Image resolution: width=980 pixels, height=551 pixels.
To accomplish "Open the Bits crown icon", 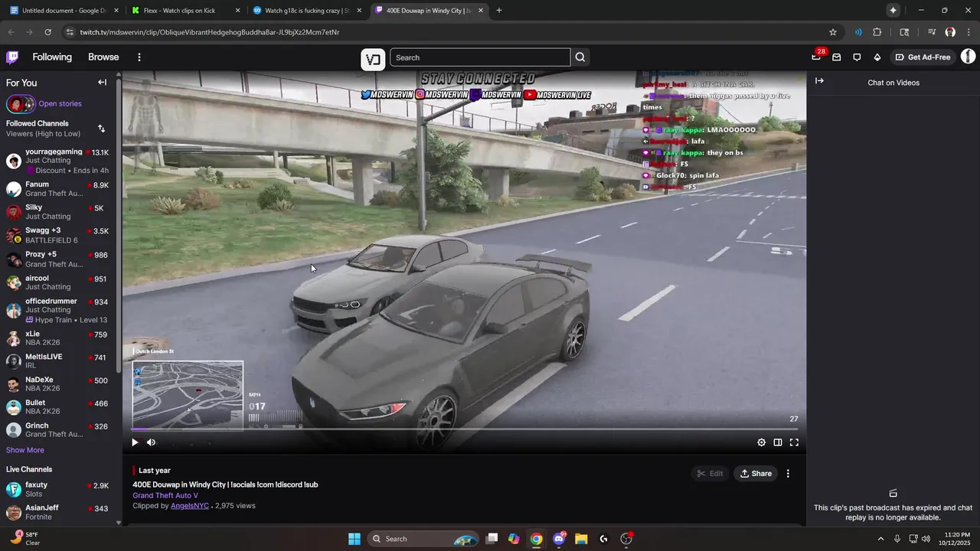I will 877,57.
